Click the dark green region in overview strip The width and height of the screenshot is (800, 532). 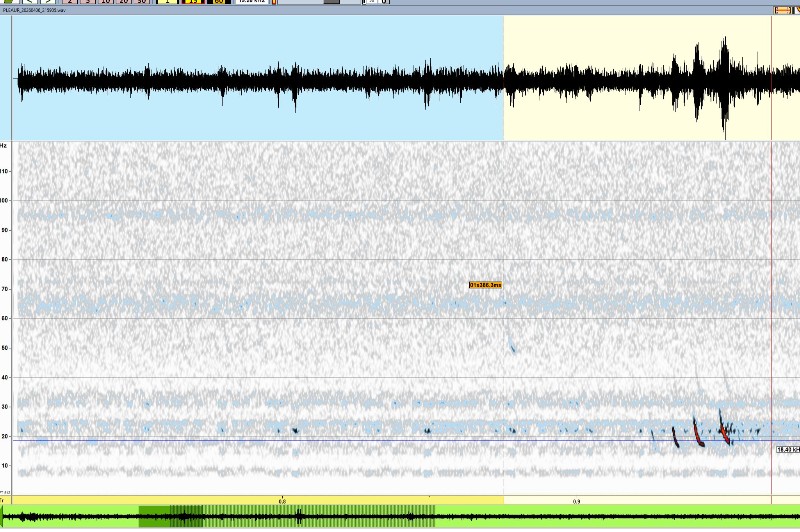[x=170, y=516]
